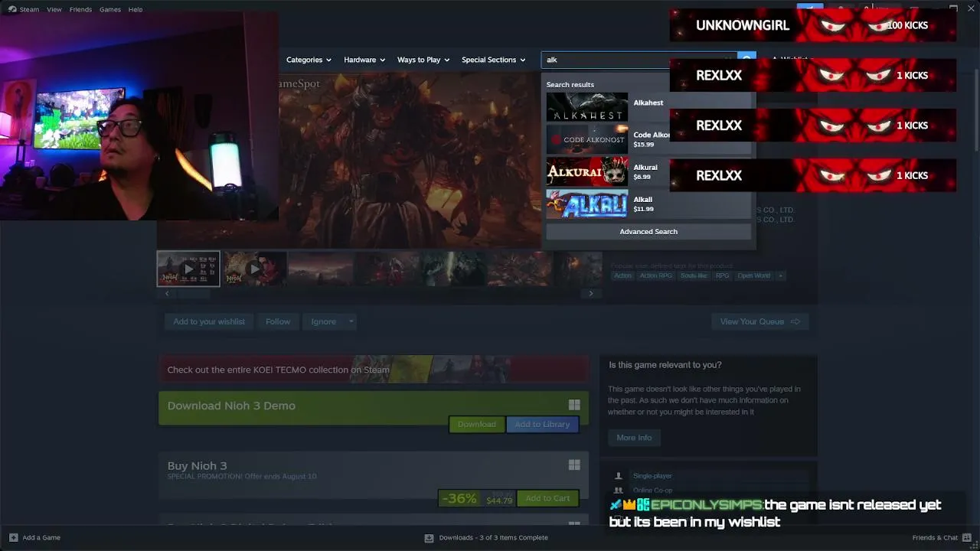Expand the Hardware dropdown
The height and width of the screenshot is (551, 980).
coord(364,60)
